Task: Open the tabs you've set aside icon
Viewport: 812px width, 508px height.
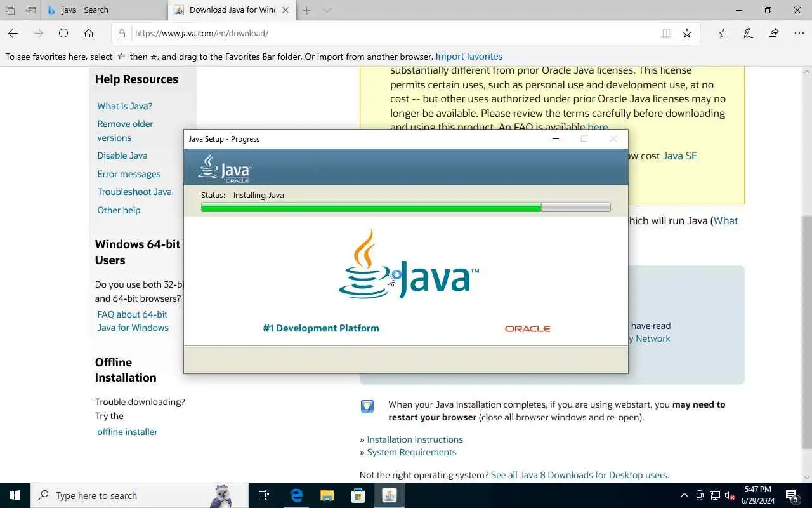Action: (10, 10)
